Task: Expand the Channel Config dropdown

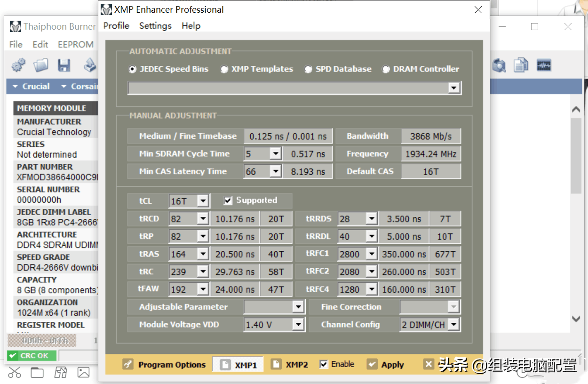Action: [x=453, y=325]
